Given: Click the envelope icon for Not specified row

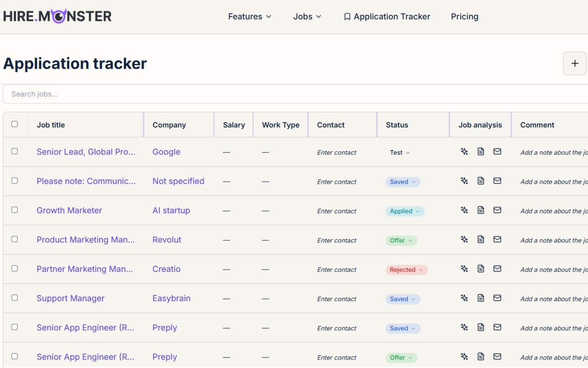Looking at the screenshot, I should point(497,181).
